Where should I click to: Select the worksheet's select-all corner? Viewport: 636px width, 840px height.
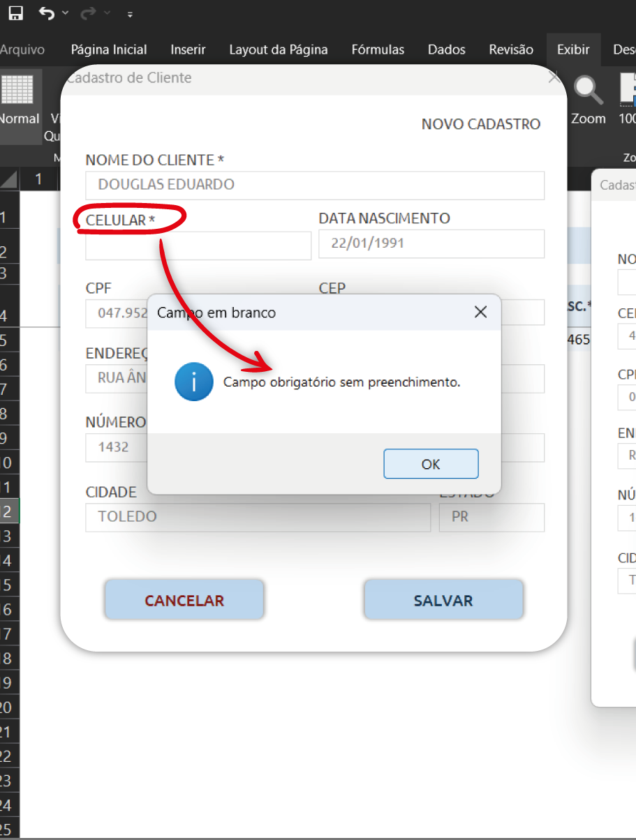[x=9, y=179]
